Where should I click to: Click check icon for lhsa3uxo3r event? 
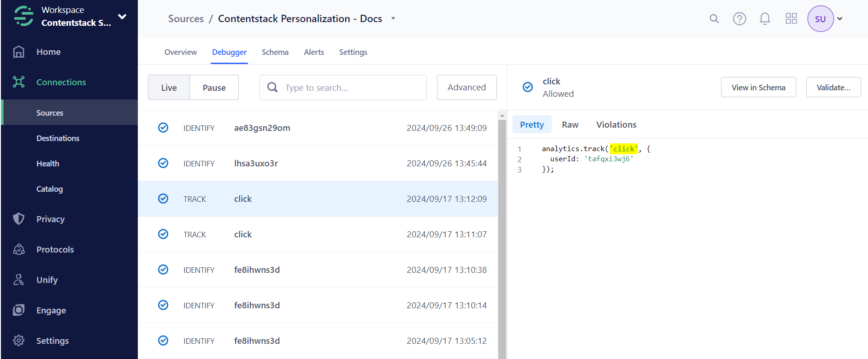tap(163, 163)
